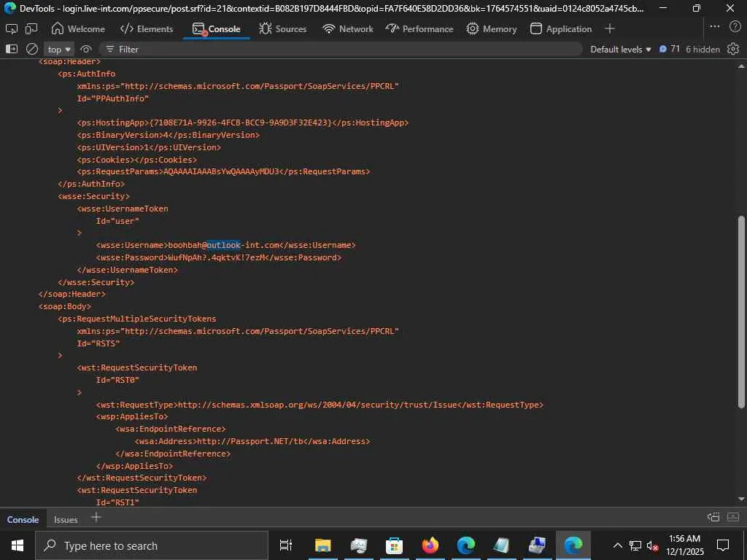Screen dimensions: 747x560
Task: Click the plus icon in the bottom drawer
Action: click(96, 518)
